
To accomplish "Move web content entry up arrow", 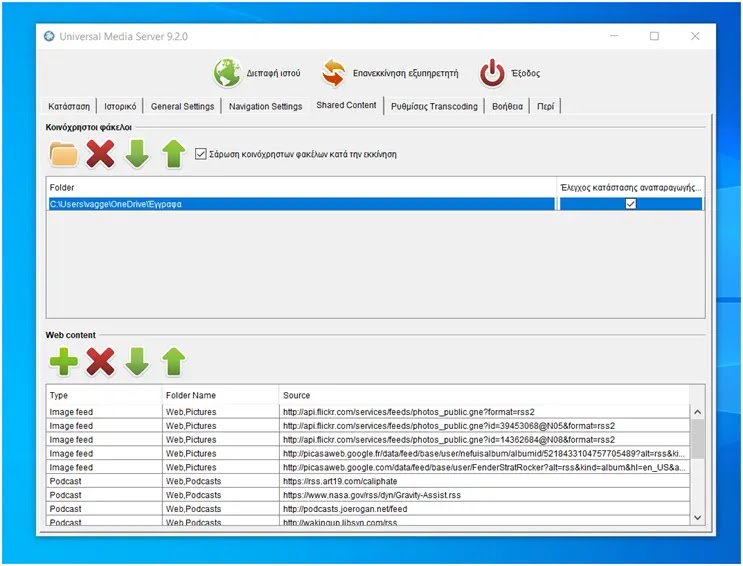I will point(173,362).
